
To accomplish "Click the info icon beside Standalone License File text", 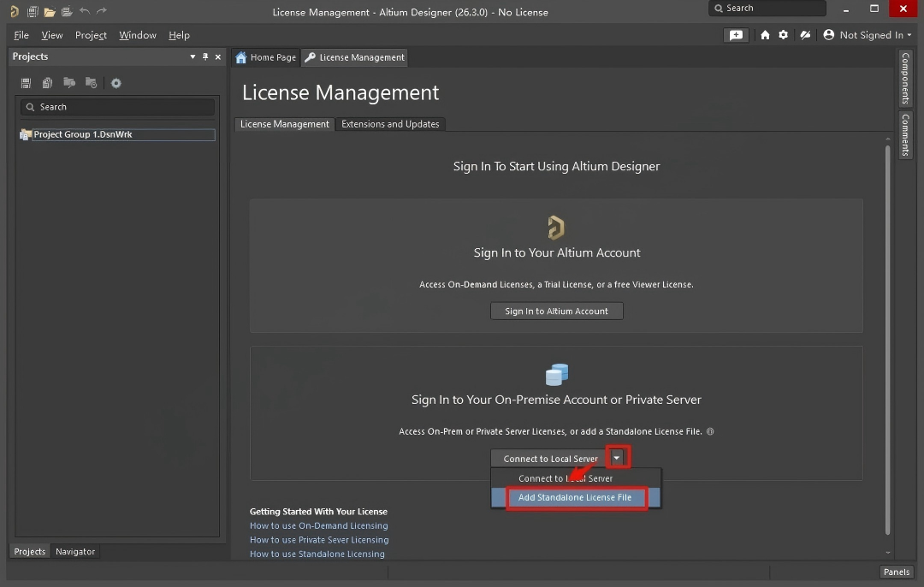I will 710,431.
